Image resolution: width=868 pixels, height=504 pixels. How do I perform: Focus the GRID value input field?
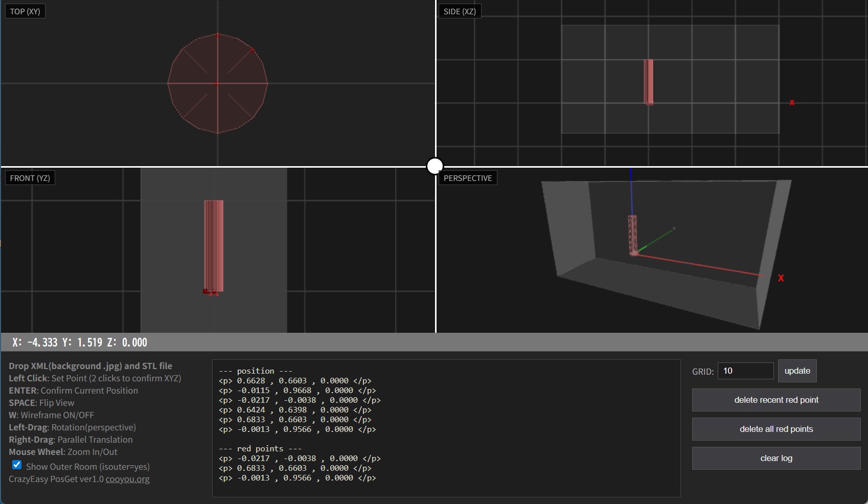[745, 371]
